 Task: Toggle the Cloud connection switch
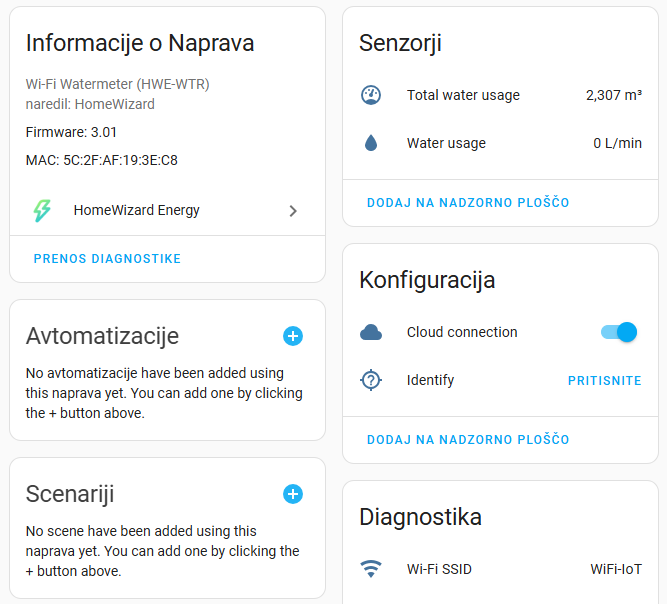[x=619, y=332]
